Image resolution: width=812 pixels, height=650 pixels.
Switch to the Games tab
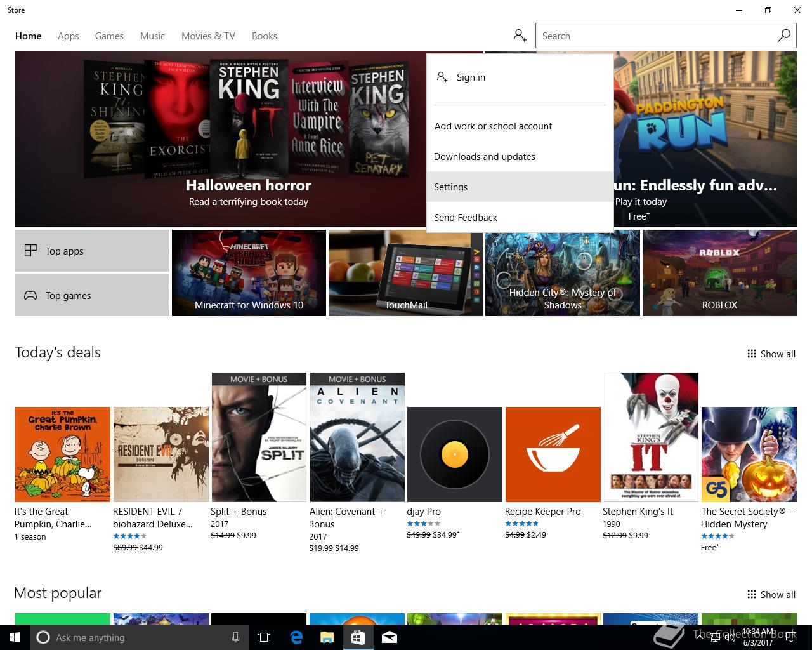click(109, 36)
